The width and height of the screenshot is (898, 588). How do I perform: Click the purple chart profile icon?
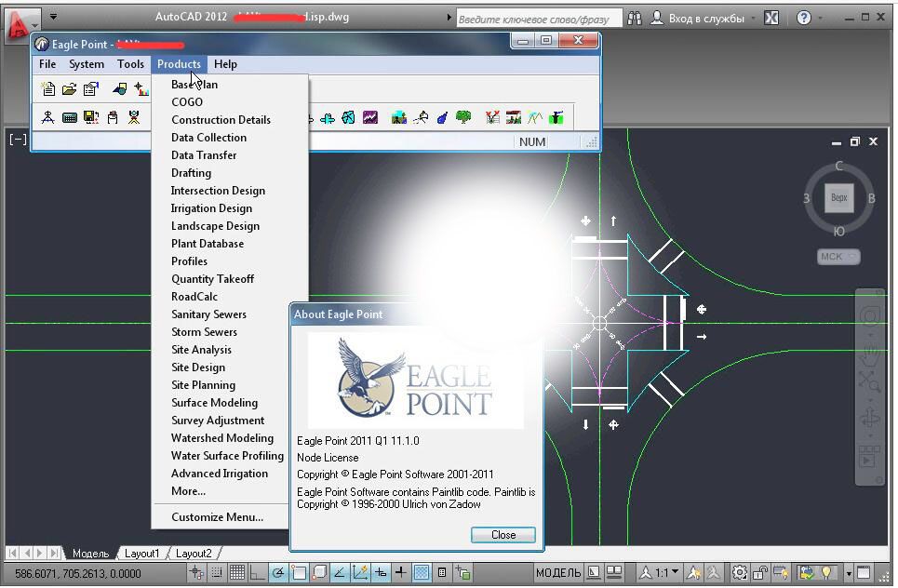[x=370, y=118]
